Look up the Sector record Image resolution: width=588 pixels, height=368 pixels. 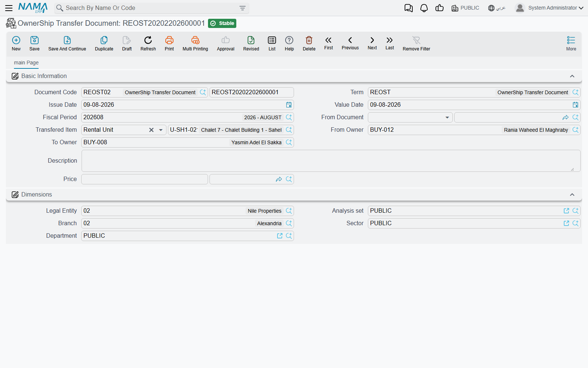pos(576,223)
